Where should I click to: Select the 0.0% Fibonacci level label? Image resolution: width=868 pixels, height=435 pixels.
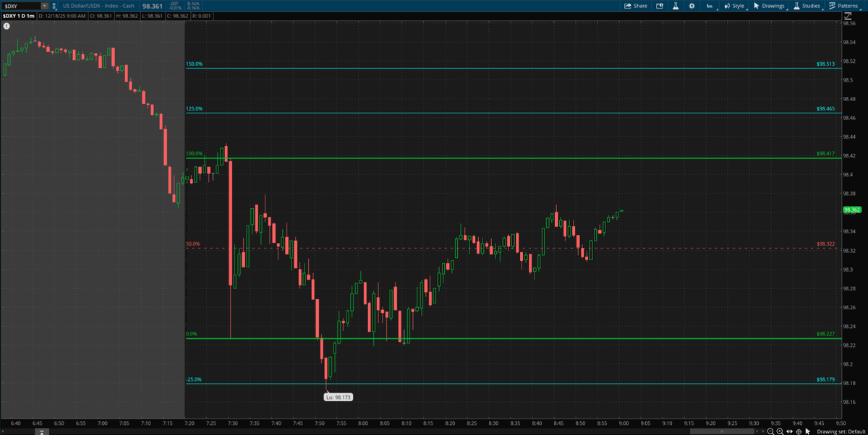192,334
